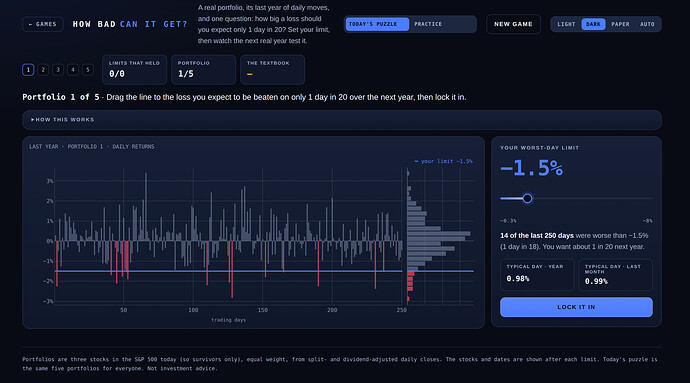Click the -1.5% worst-day limit value
The width and height of the screenshot is (690, 383).
(x=532, y=168)
